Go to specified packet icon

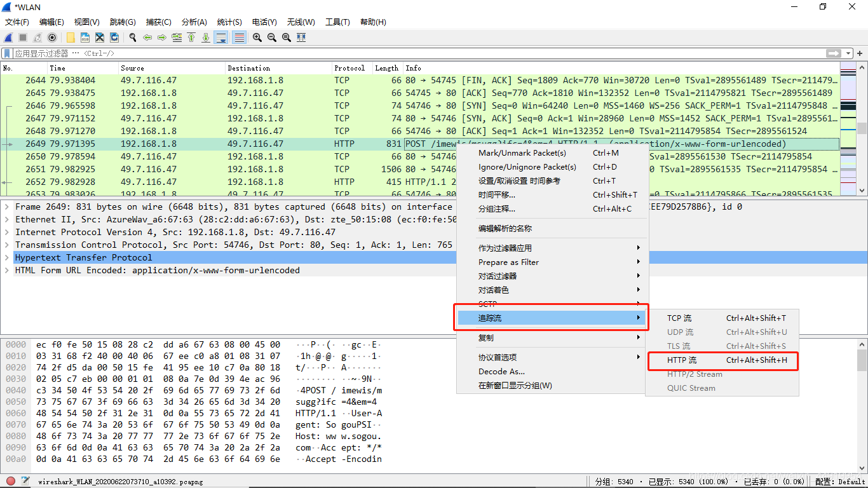click(x=177, y=37)
